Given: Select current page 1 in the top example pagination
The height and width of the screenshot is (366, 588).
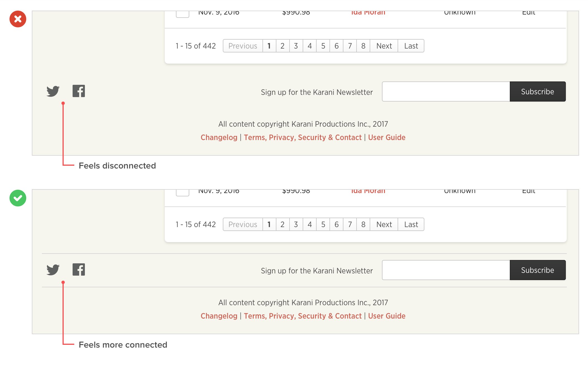Looking at the screenshot, I should (x=269, y=46).
